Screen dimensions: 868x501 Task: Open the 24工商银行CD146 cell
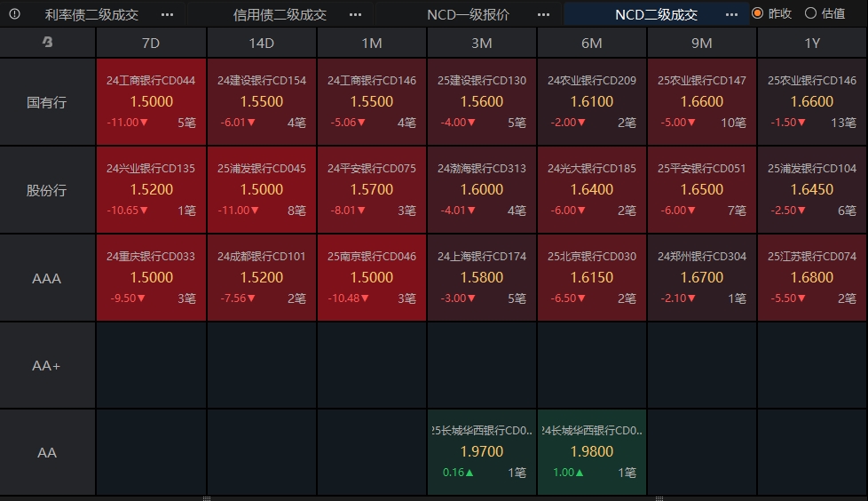coord(372,102)
